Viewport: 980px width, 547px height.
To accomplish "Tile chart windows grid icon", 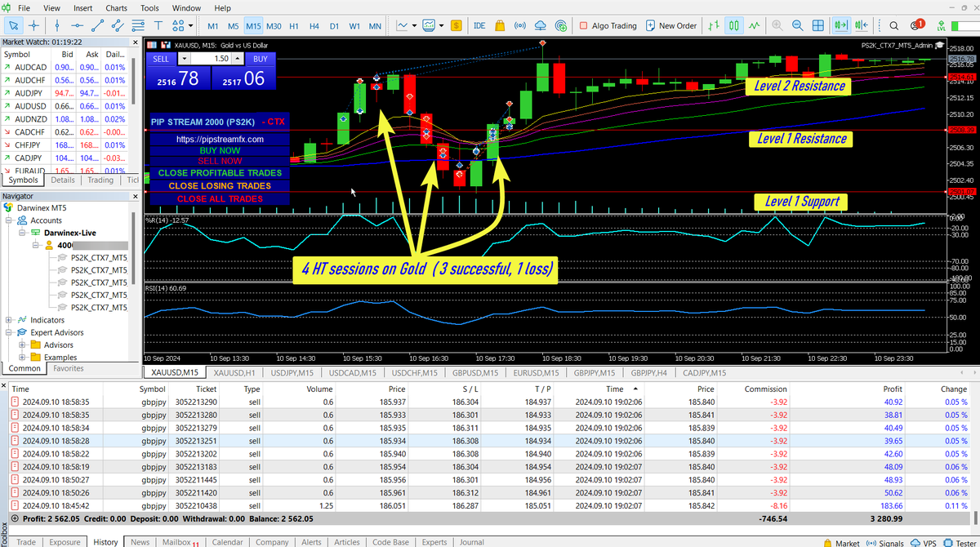I will (x=818, y=25).
